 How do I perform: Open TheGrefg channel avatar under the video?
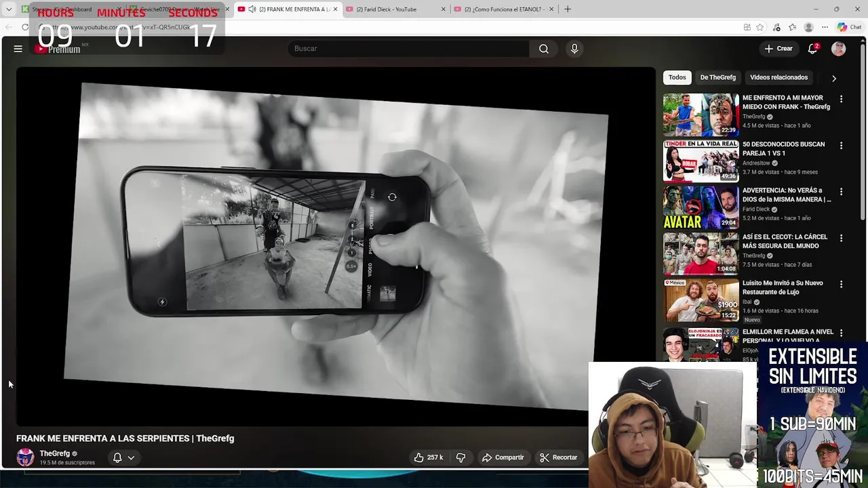click(25, 457)
